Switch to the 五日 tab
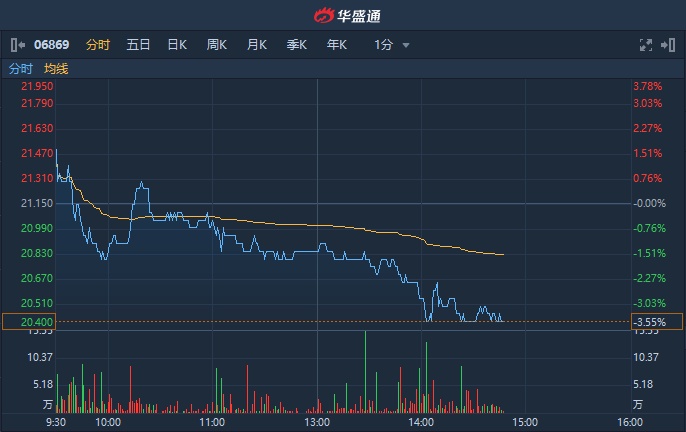The height and width of the screenshot is (432, 686). [x=138, y=45]
